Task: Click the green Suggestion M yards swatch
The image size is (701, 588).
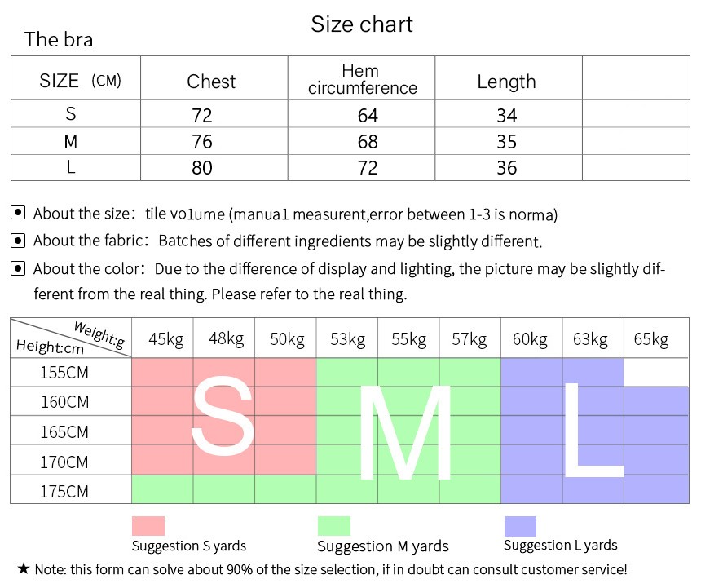Action: [333, 526]
